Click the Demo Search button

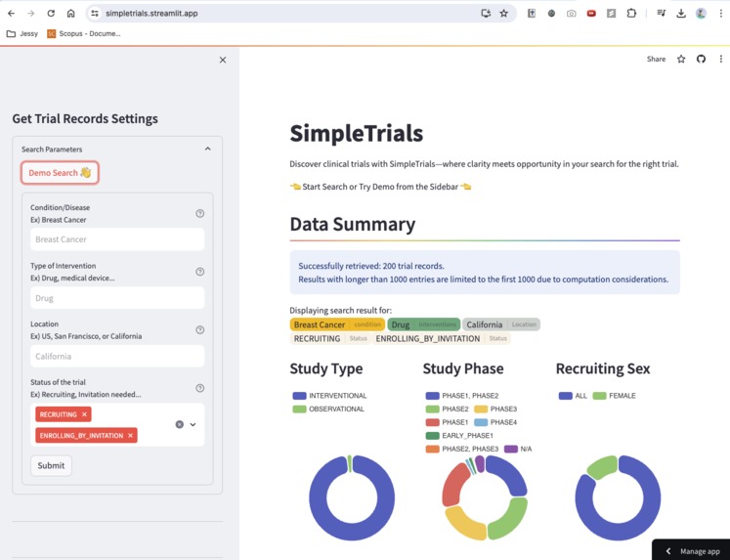(60, 173)
